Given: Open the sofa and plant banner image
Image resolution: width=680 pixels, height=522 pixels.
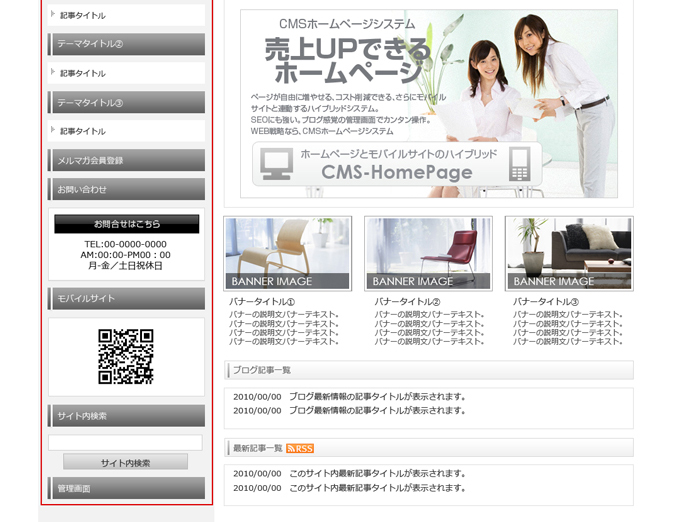Looking at the screenshot, I should pos(569,253).
